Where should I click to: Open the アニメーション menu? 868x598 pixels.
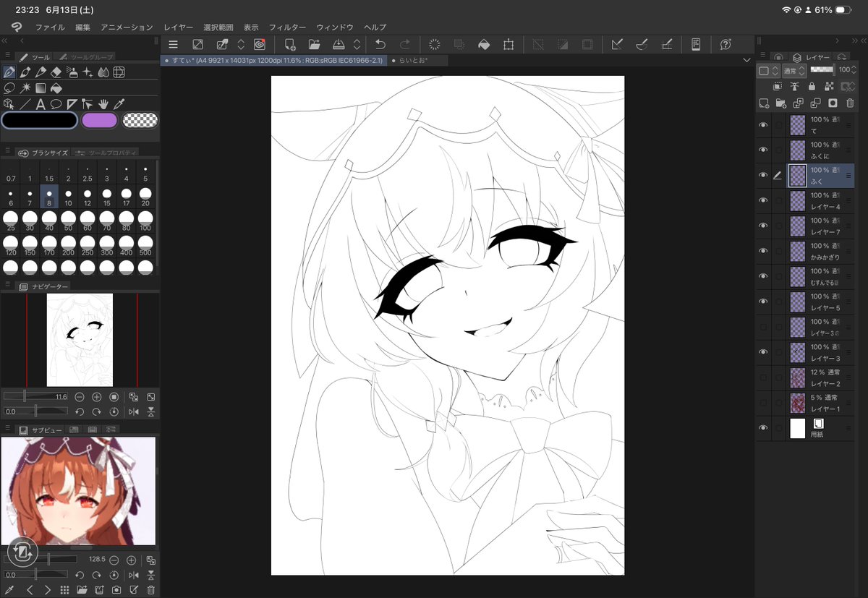[127, 27]
